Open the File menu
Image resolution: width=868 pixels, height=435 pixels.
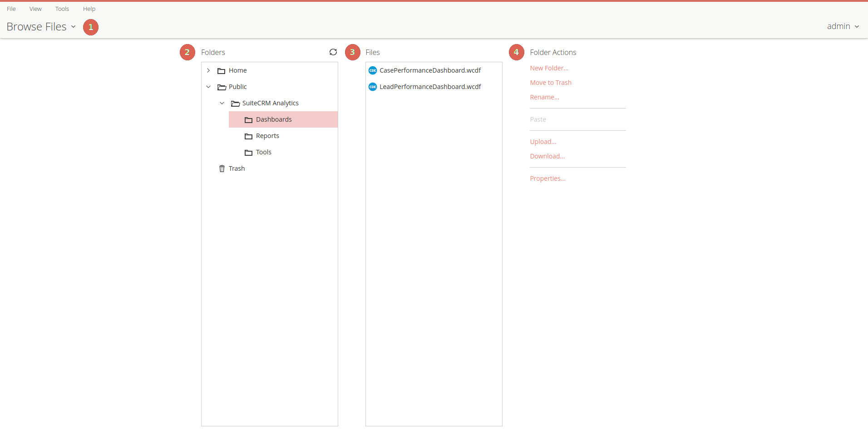pyautogui.click(x=11, y=9)
